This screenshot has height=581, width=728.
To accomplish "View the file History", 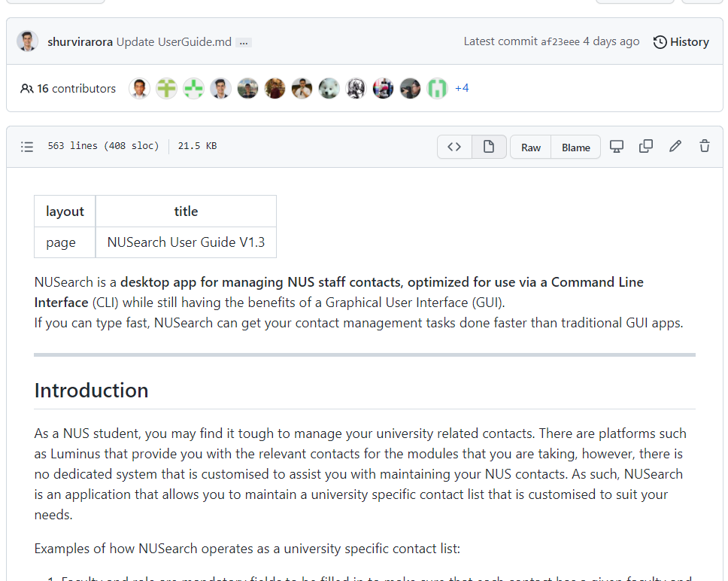I will pyautogui.click(x=681, y=42).
